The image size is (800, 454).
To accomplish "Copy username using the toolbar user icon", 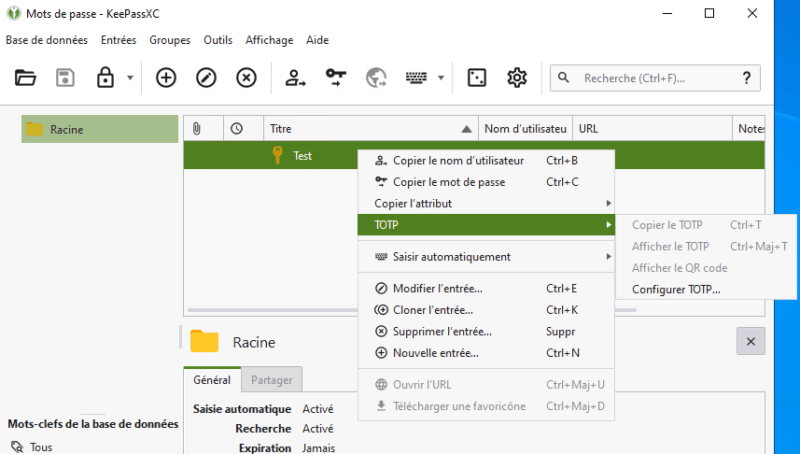I will (x=295, y=78).
